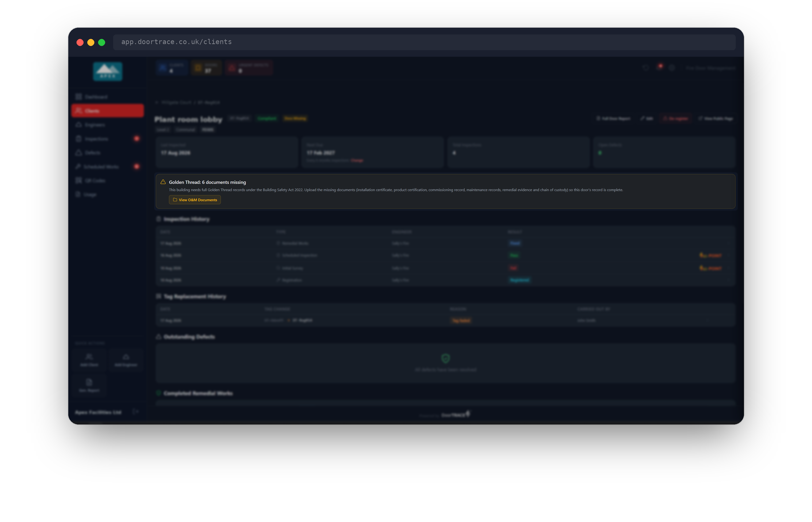Click the Plant room lobby title
The width and height of the screenshot is (812, 522).
click(188, 119)
